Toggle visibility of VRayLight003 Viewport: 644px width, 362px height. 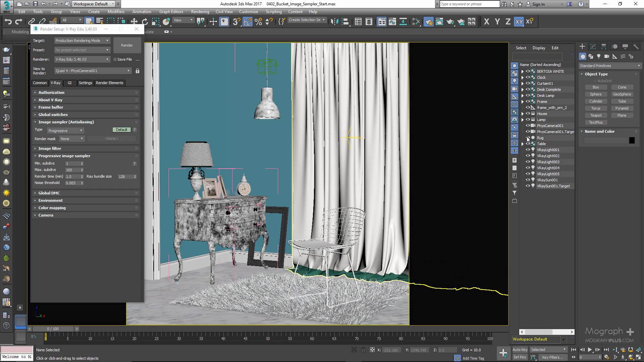(x=528, y=162)
